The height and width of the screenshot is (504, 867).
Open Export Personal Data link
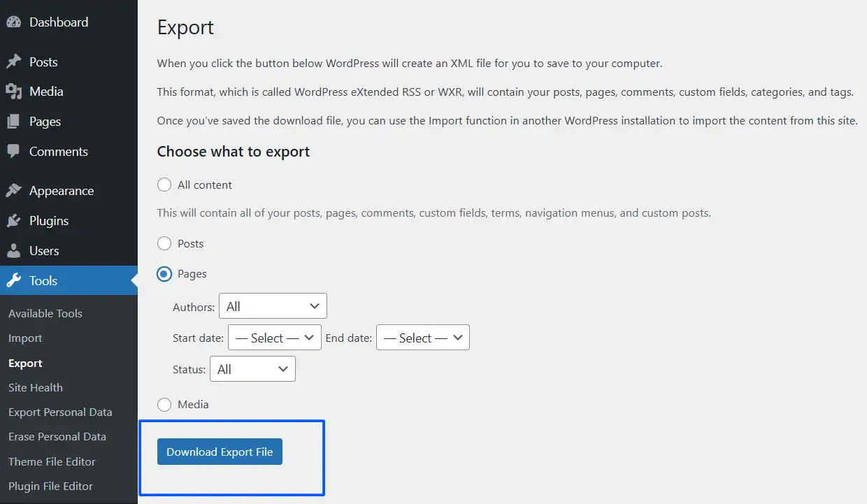click(x=60, y=412)
